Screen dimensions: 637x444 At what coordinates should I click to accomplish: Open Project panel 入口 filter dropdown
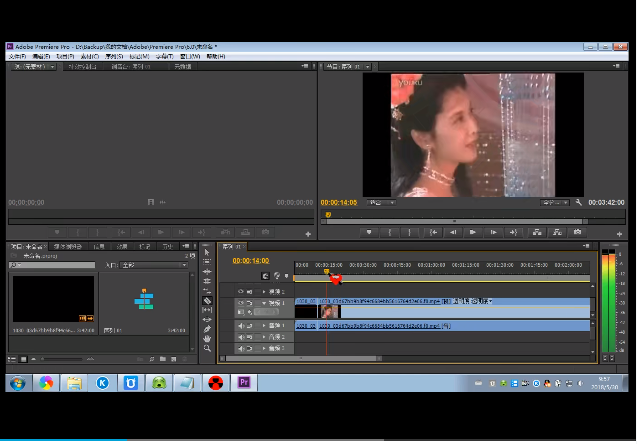click(x=154, y=265)
